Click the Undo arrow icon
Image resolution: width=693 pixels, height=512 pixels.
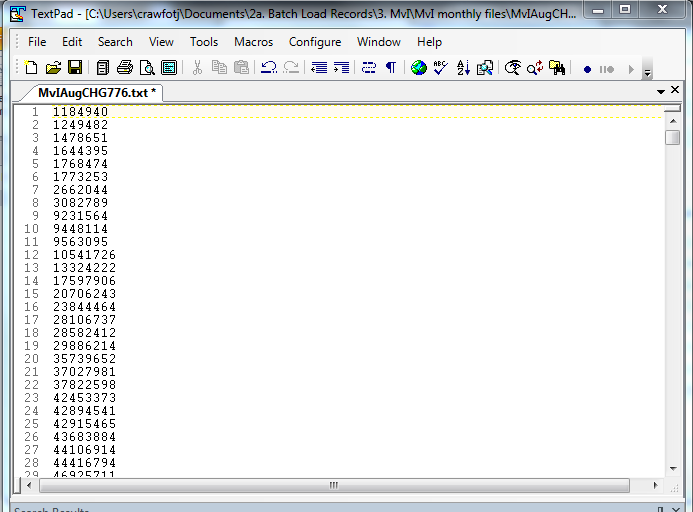(x=269, y=68)
